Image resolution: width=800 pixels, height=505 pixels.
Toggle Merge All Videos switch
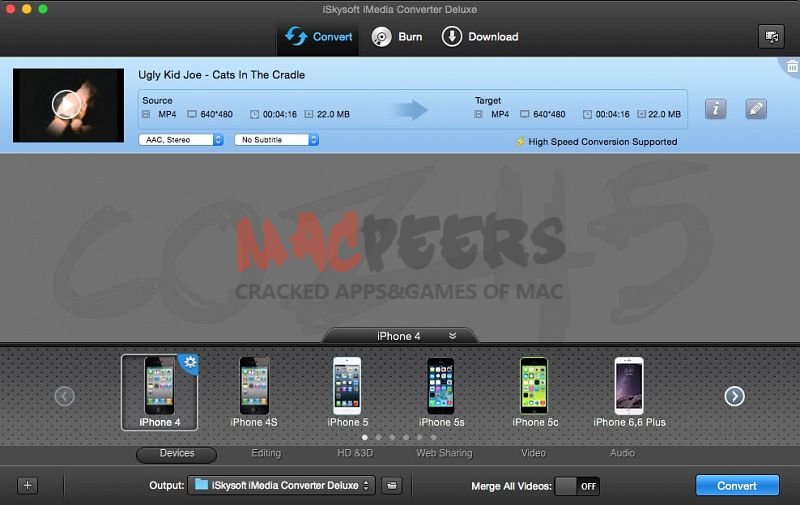click(x=577, y=487)
